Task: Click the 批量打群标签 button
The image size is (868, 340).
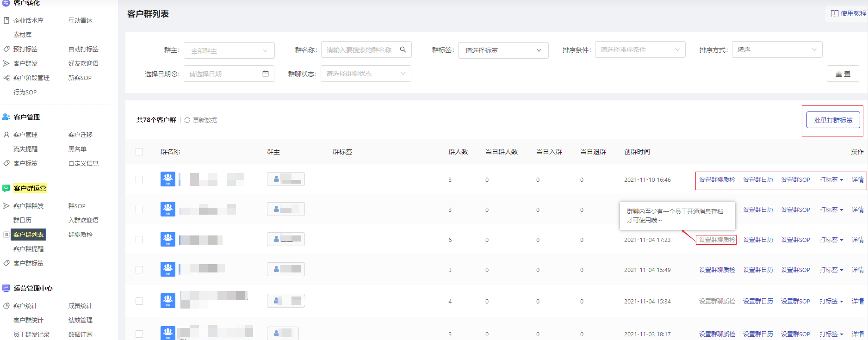Action: coord(833,120)
